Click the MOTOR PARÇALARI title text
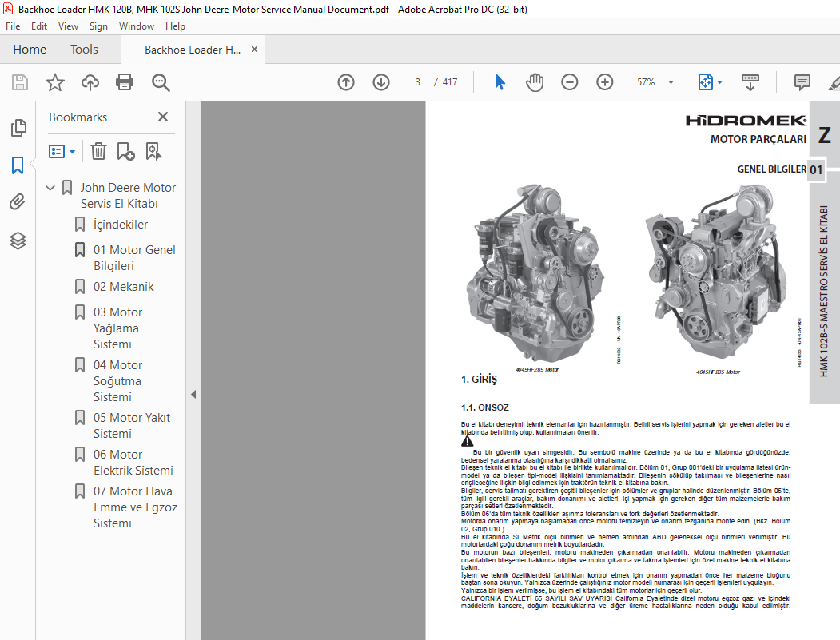The image size is (840, 640). tap(758, 139)
